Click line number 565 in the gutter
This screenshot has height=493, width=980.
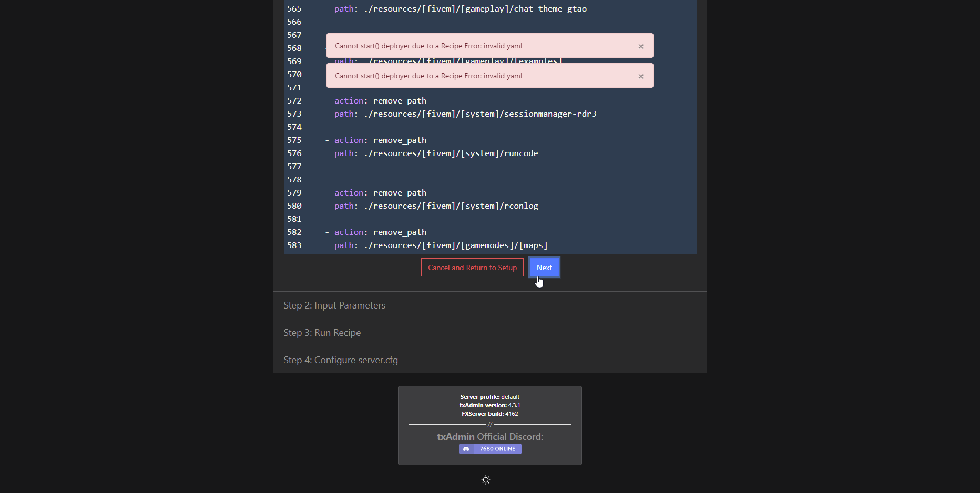(x=294, y=8)
